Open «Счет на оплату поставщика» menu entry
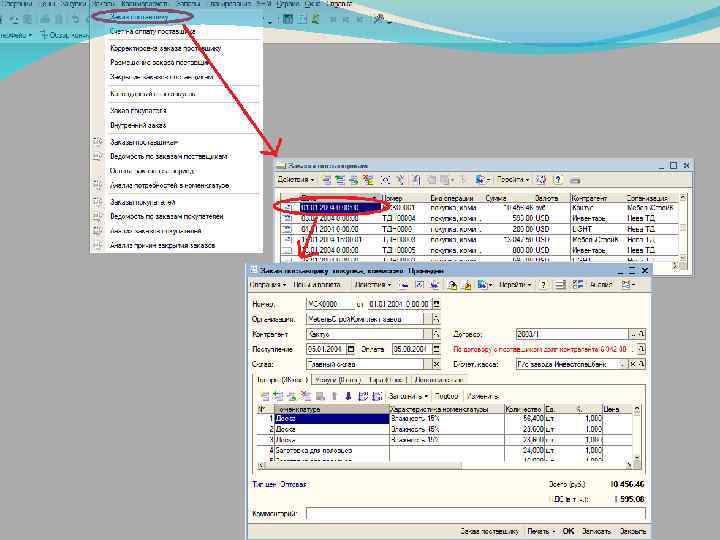Viewport: 720px width, 540px height. pos(152,32)
